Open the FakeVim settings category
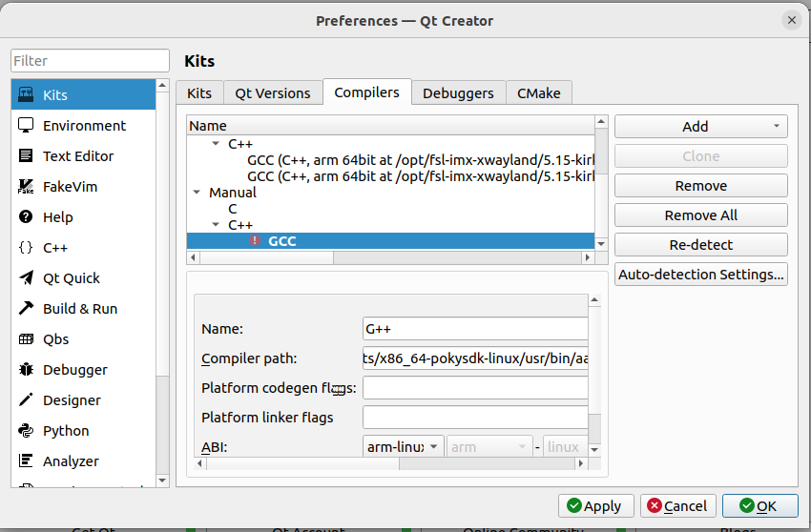 coord(70,187)
